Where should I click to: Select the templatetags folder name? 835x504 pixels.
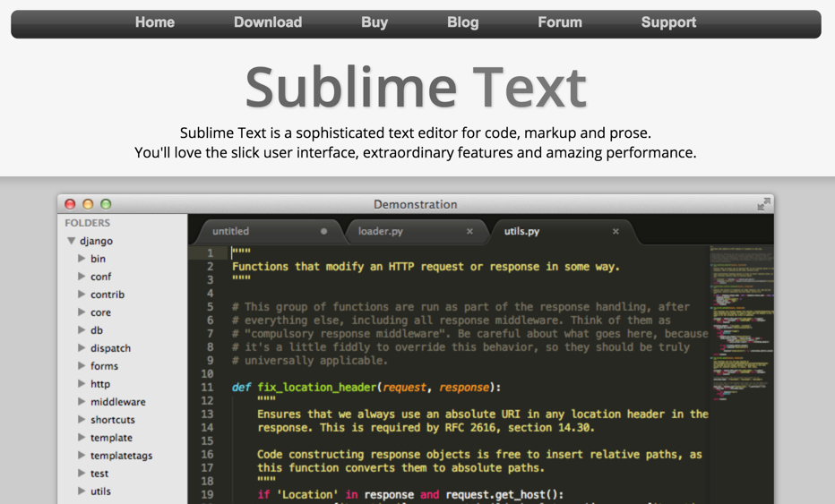click(x=122, y=456)
